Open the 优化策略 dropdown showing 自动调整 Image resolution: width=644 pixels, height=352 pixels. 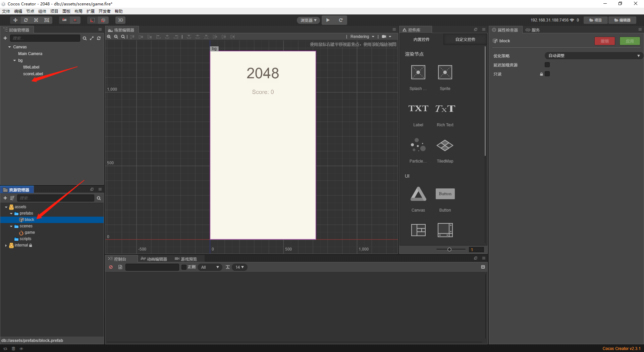click(593, 55)
